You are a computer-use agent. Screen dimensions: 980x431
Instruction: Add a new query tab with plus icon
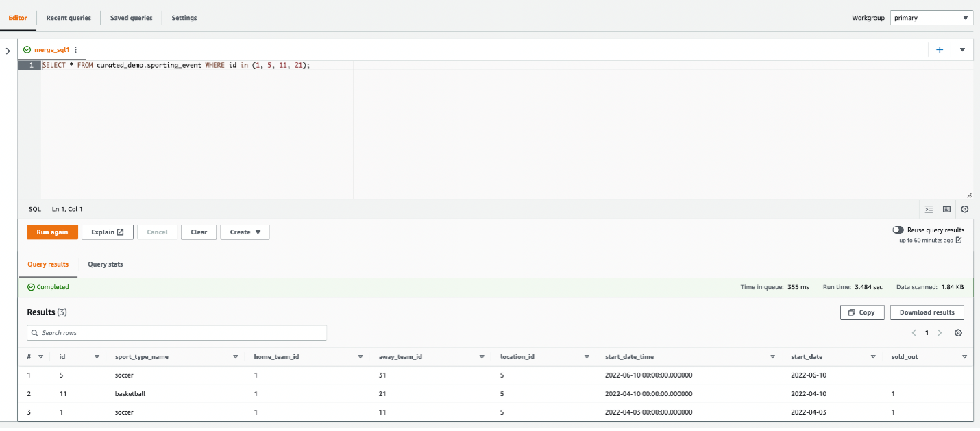(x=940, y=50)
